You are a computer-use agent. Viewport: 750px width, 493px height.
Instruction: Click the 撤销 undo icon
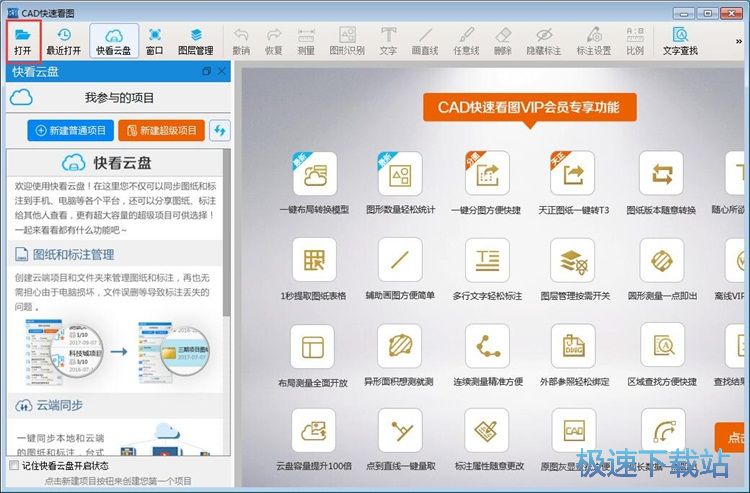pyautogui.click(x=241, y=41)
